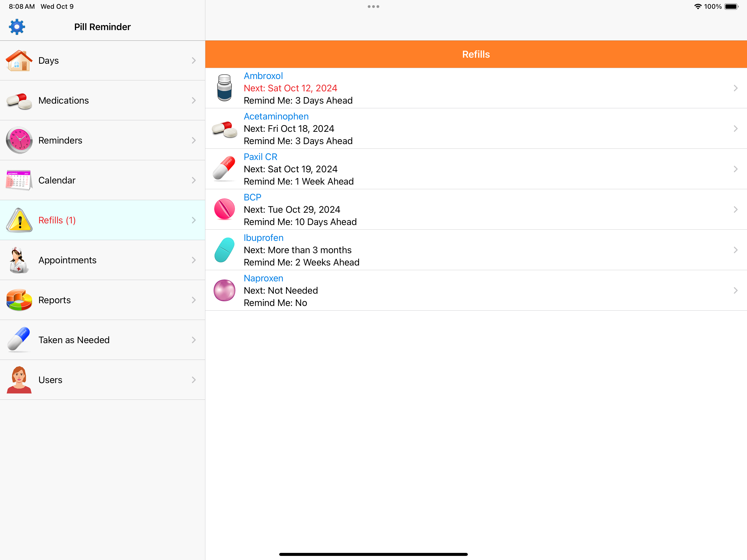Open the Reports menu item
The height and width of the screenshot is (560, 747).
click(102, 300)
